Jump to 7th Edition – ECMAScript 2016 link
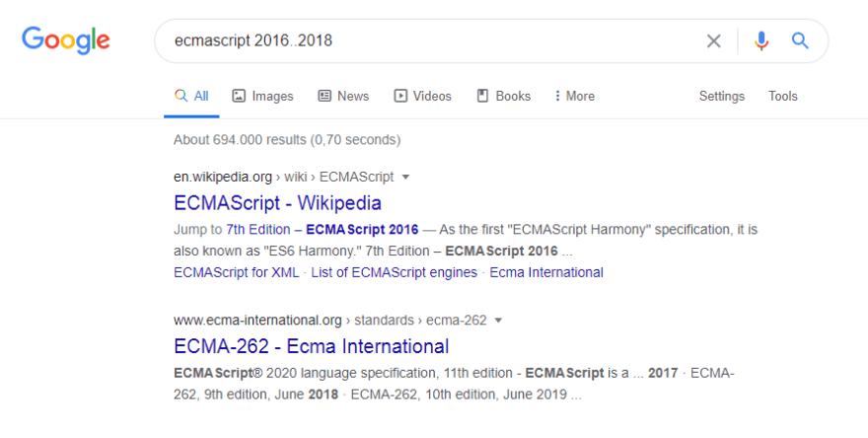Screen dimensions: 868x438 pyautogui.click(x=327, y=229)
